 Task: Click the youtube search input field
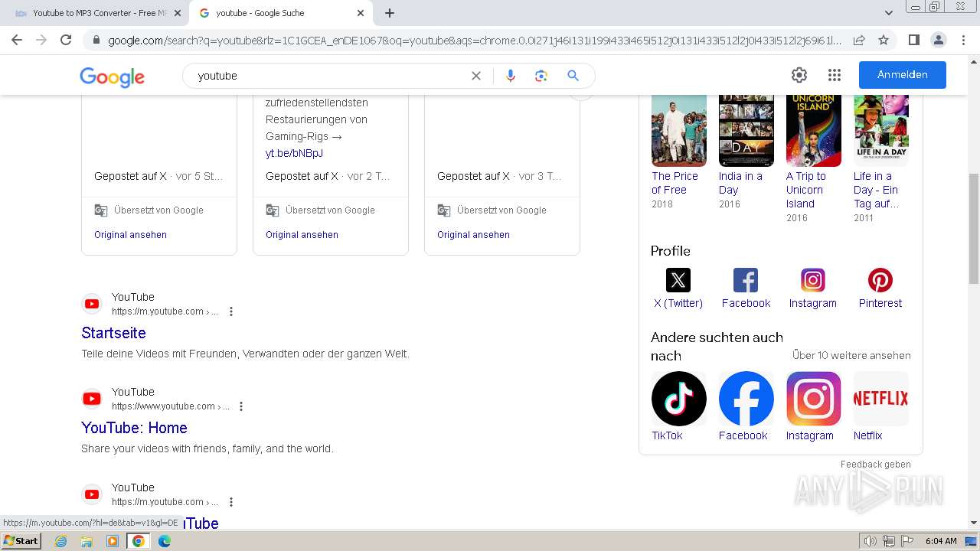point(329,76)
